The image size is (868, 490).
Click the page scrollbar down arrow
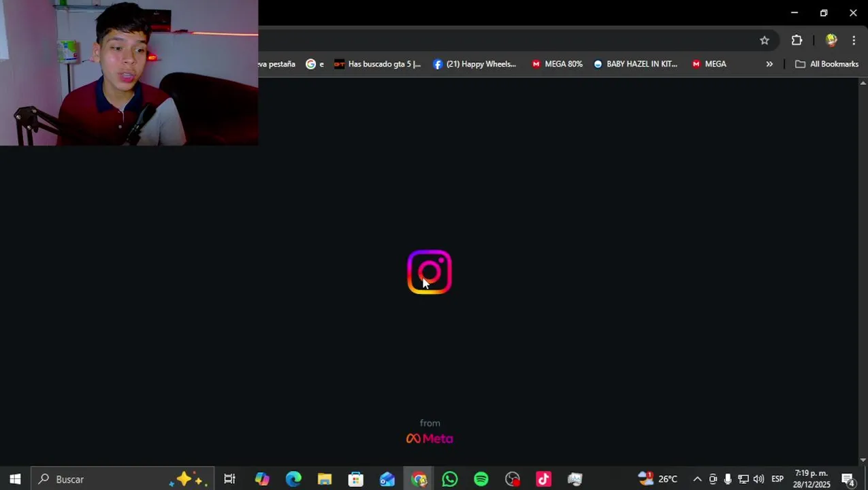point(863,460)
